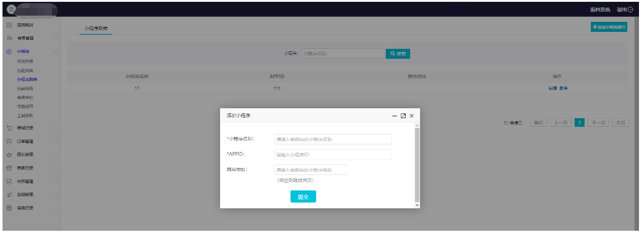This screenshot has width=644, height=232.
Task: Click the 搜索 search button
Action: (x=398, y=54)
